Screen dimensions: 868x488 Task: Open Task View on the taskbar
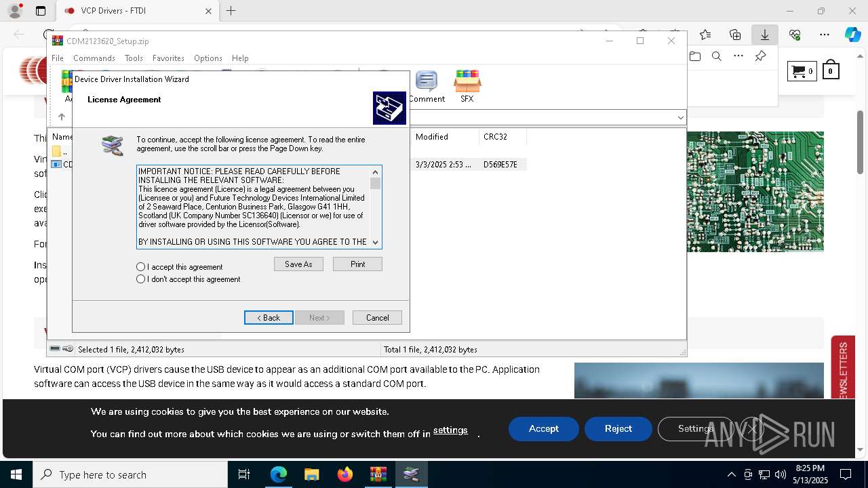[244, 474]
